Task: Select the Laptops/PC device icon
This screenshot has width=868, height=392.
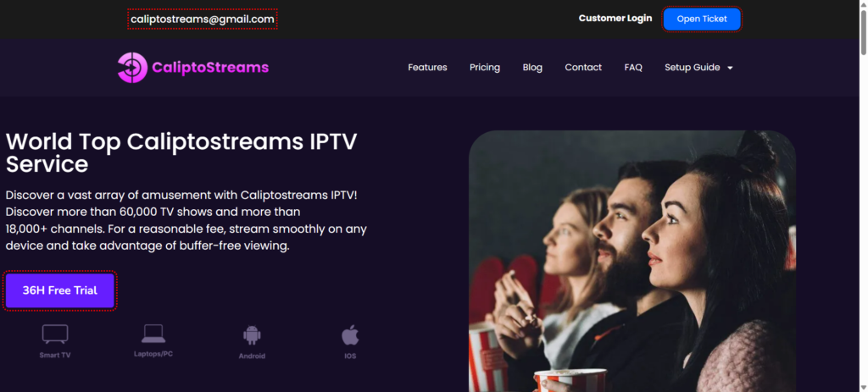Action: tap(153, 334)
